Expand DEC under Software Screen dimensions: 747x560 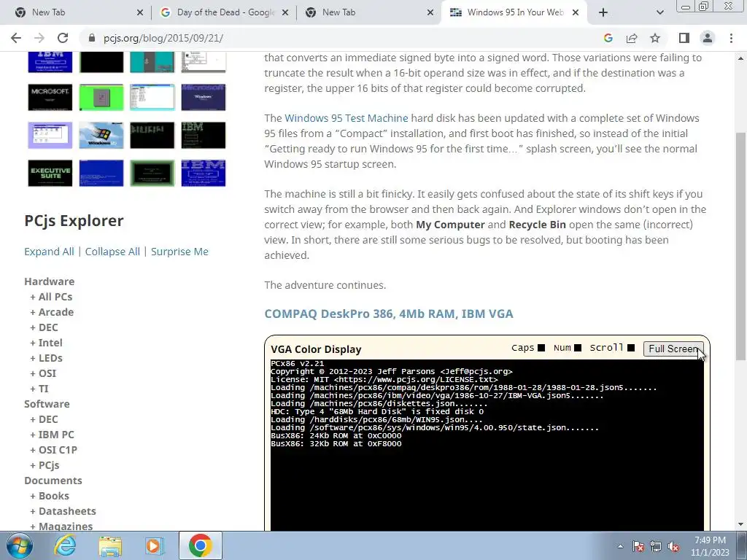44,419
